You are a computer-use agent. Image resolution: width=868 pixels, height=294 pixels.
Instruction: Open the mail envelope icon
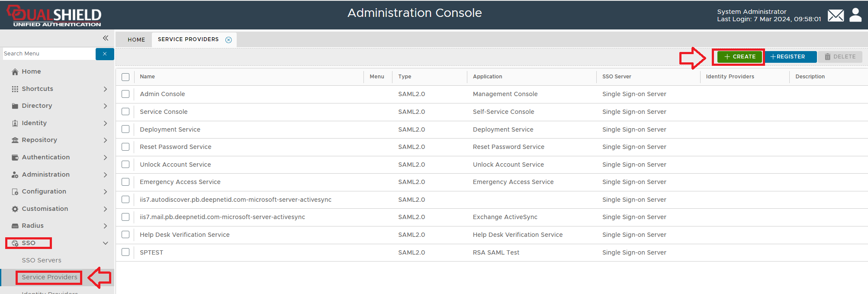coord(836,16)
